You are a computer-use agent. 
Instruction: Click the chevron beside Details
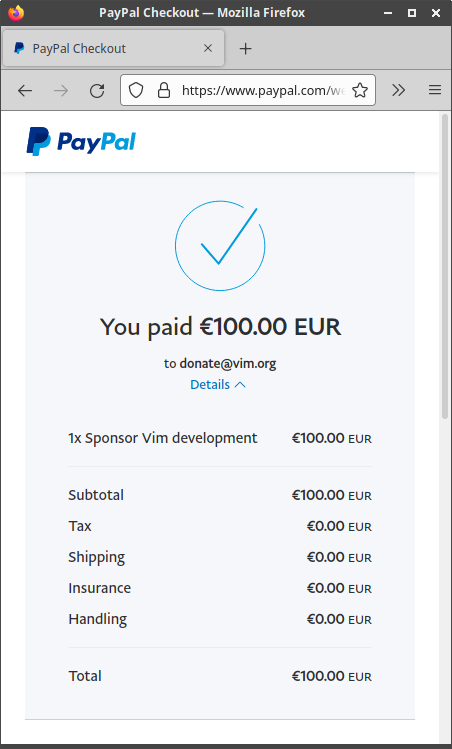coord(240,385)
